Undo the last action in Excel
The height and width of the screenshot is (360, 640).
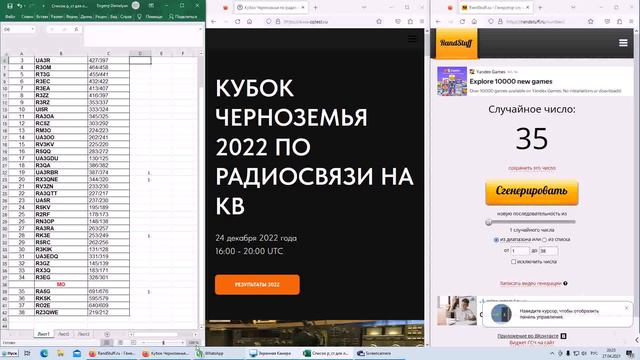click(x=19, y=6)
